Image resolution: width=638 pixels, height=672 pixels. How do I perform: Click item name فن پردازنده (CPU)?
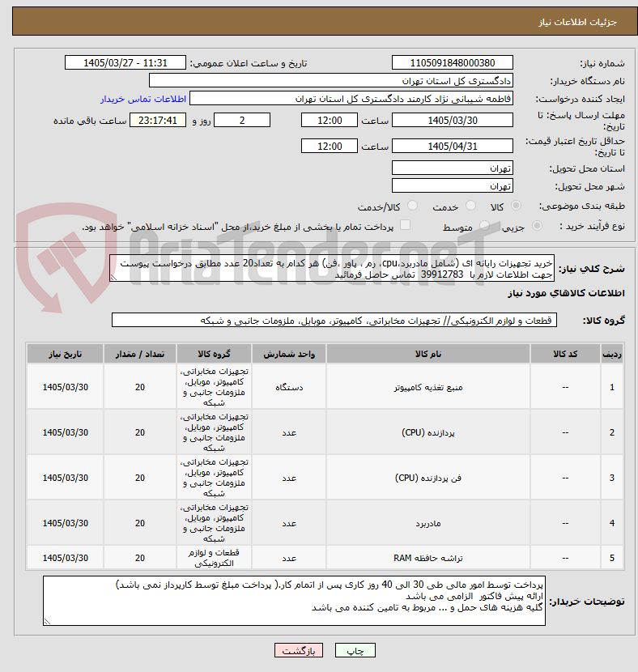(x=428, y=478)
